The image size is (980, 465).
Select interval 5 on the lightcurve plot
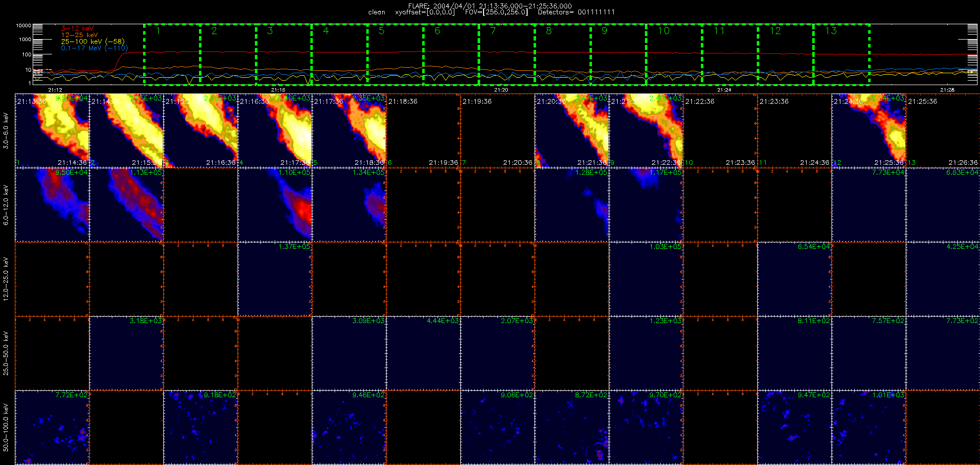(395, 54)
